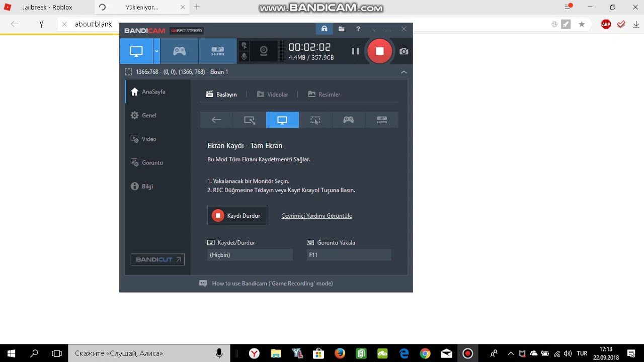Select HDMI device mode tile
This screenshot has width=644, height=362.
(x=382, y=120)
